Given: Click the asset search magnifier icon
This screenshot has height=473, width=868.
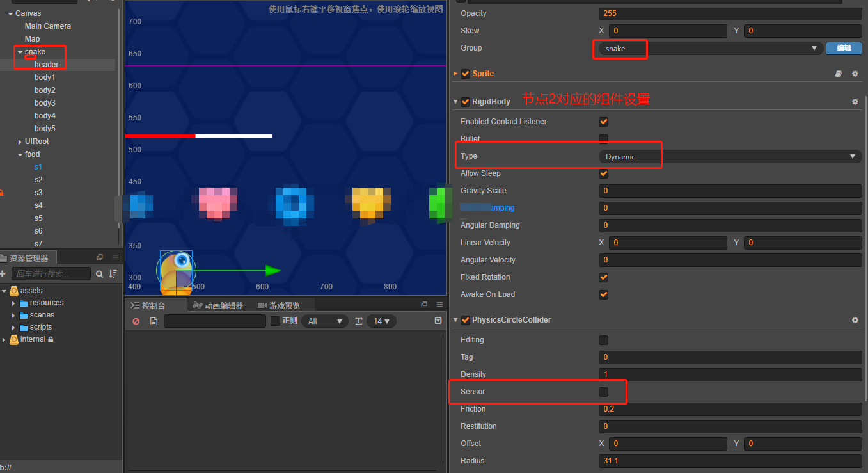Looking at the screenshot, I should click(x=100, y=274).
